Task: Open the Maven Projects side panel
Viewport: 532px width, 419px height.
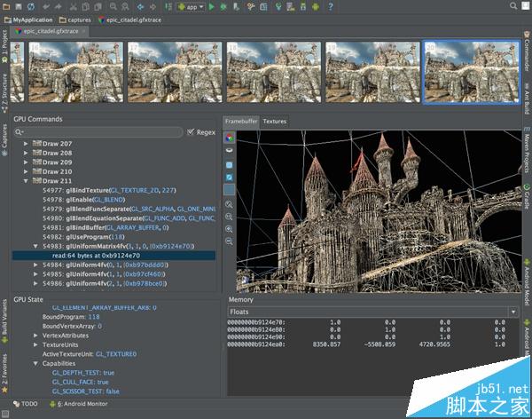Action: [x=527, y=150]
